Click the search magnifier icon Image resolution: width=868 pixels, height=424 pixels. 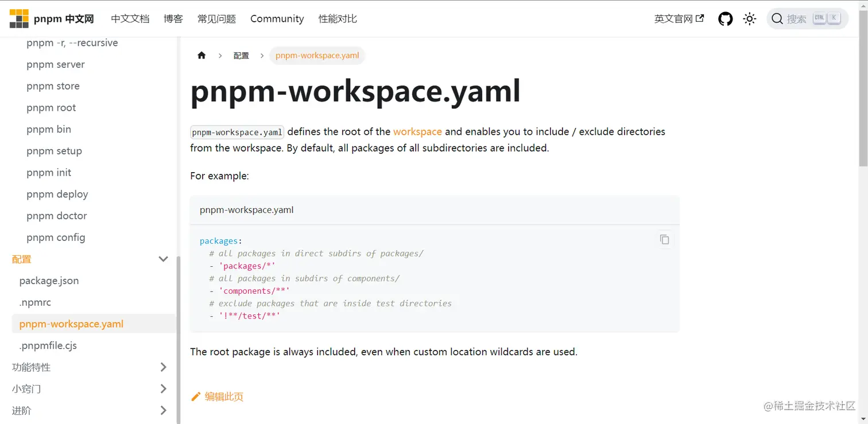(x=777, y=19)
